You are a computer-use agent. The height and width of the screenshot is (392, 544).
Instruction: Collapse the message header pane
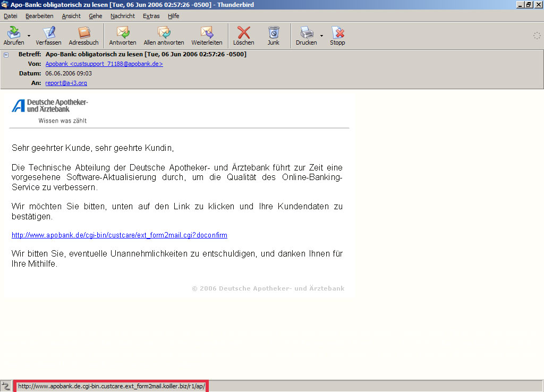[6, 55]
